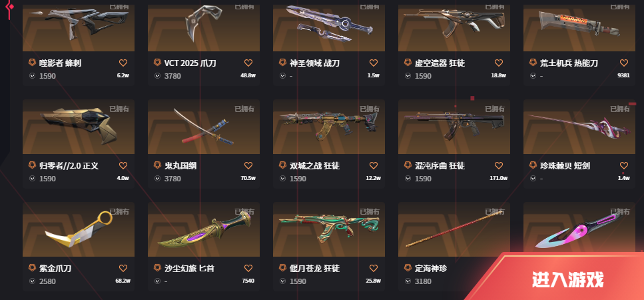
Task: Select the 鬼丸国纲 katana thumbnail
Action: click(x=204, y=127)
